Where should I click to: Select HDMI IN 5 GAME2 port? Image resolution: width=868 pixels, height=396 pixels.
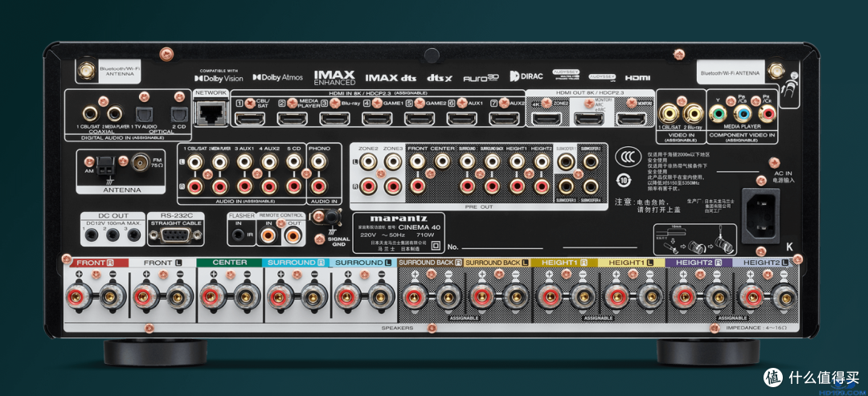[x=419, y=118]
